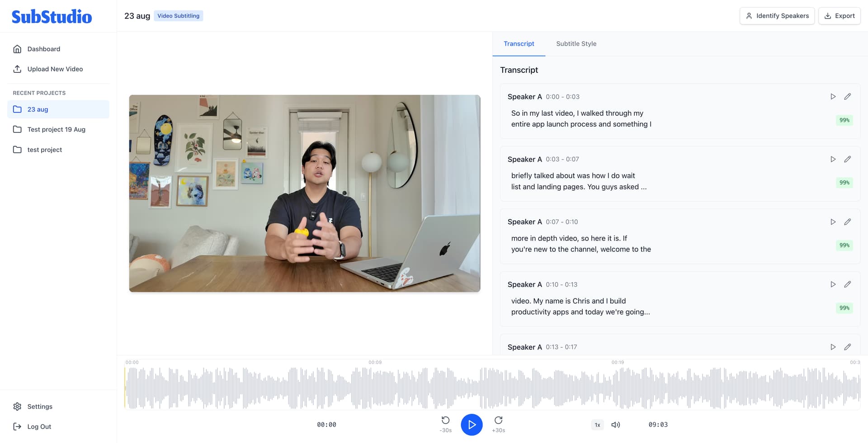Export the subtitled video
This screenshot has width=868, height=443.
click(x=839, y=16)
